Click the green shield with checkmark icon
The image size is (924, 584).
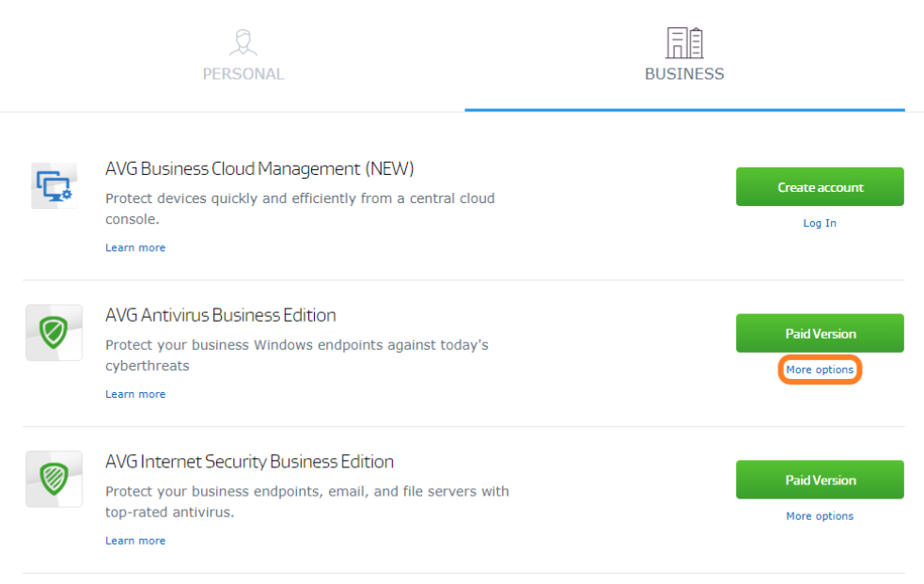(x=54, y=332)
